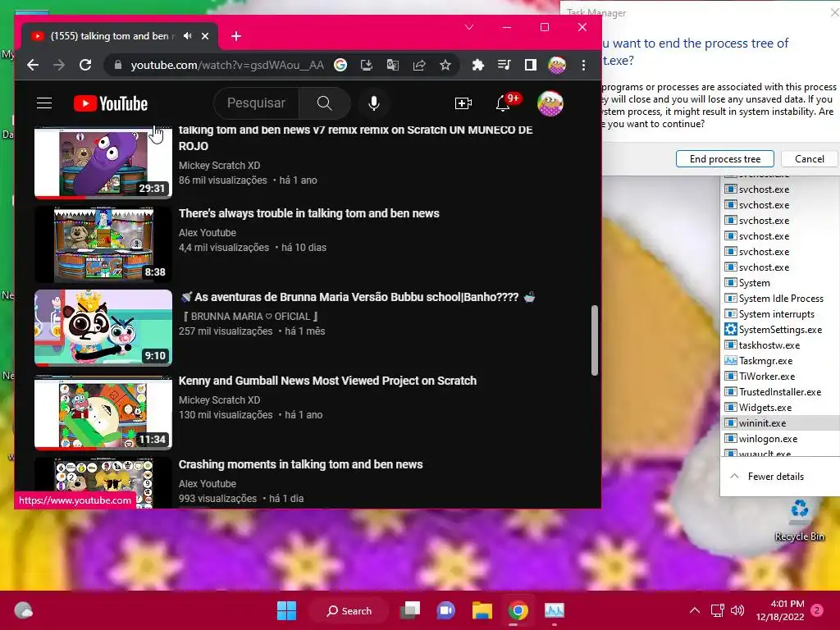Image resolution: width=840 pixels, height=630 pixels.
Task: Click the YouTube page vertical scrollbar
Action: (594, 340)
